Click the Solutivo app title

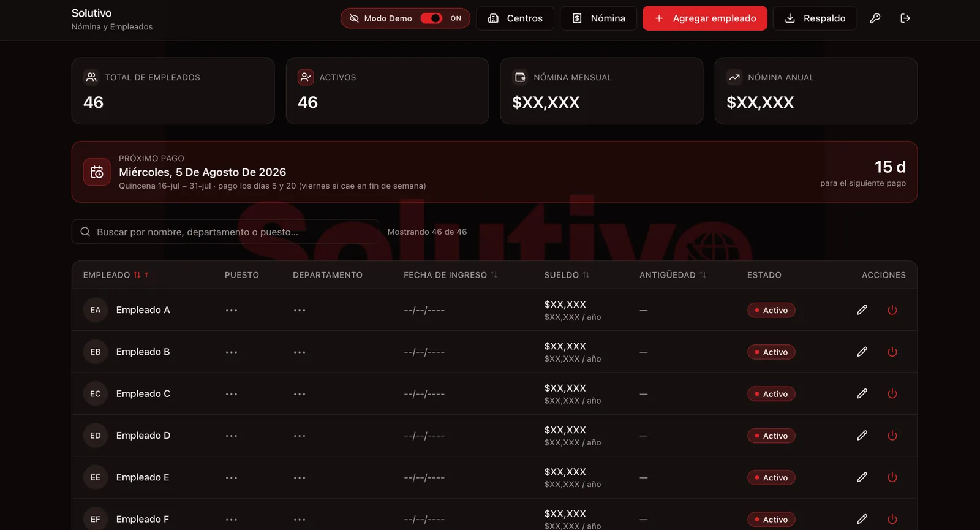click(x=91, y=13)
